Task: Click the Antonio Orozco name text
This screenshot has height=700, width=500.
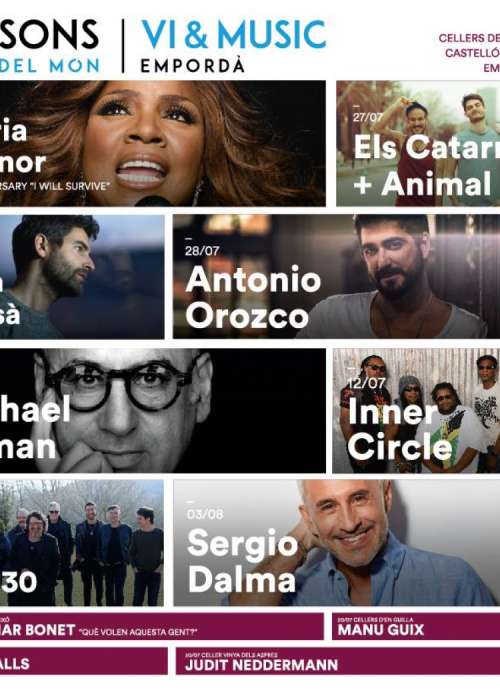Action: [x=253, y=298]
